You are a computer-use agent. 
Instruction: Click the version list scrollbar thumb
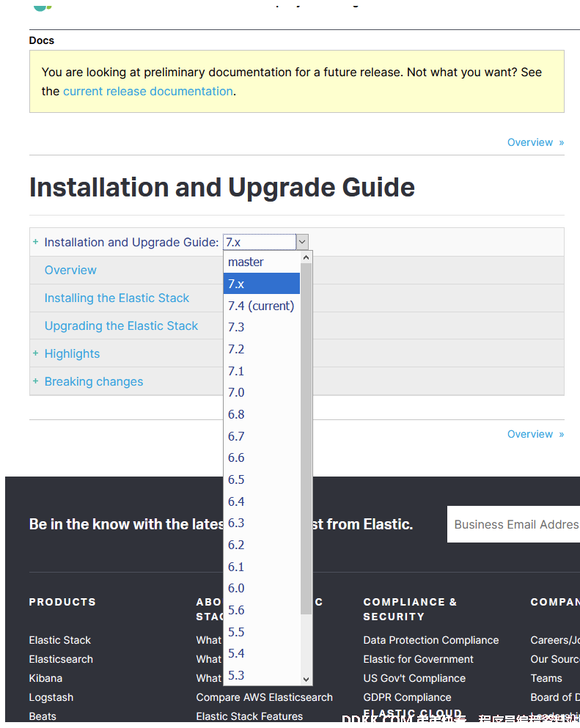click(x=306, y=438)
